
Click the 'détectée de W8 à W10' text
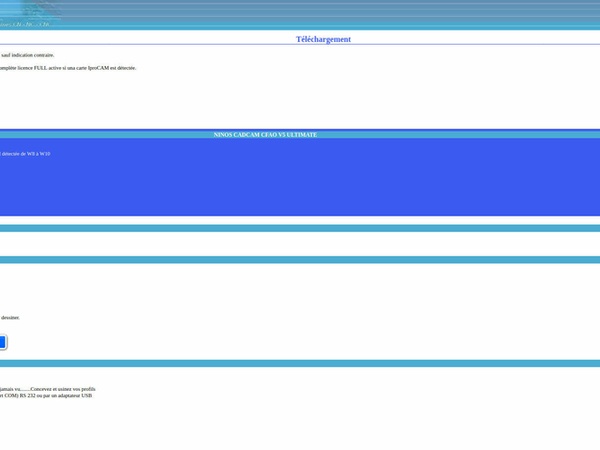click(x=26, y=154)
